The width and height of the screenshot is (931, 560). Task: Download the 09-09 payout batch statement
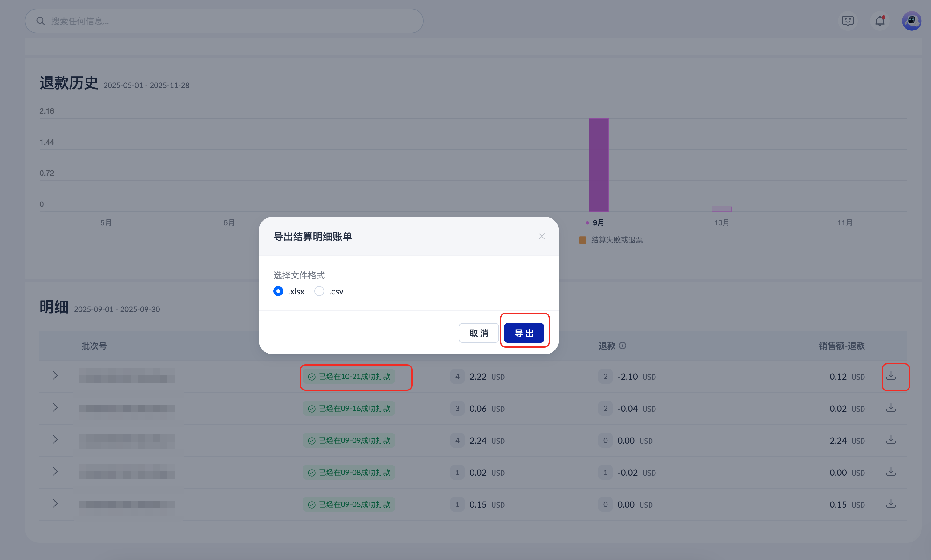pos(891,440)
